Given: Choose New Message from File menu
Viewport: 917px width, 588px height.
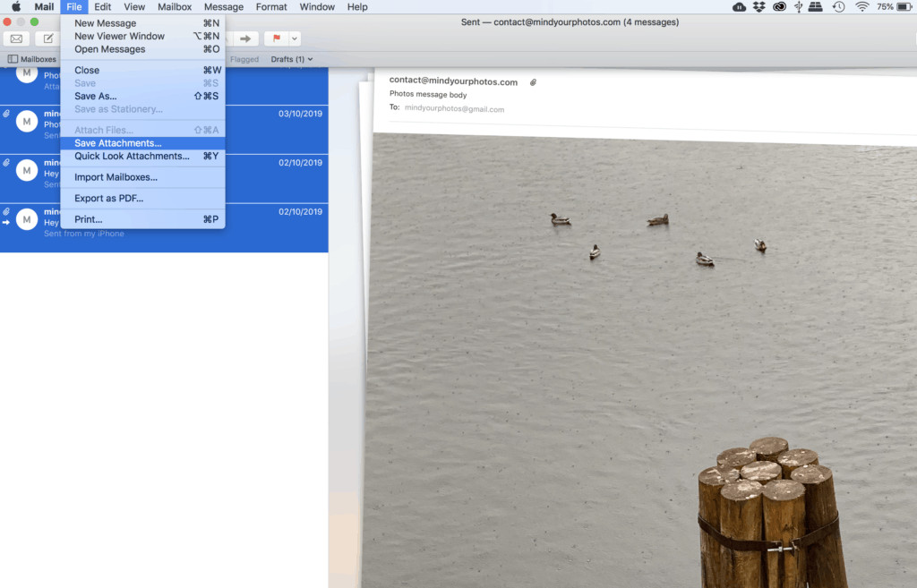Looking at the screenshot, I should pyautogui.click(x=142, y=23).
